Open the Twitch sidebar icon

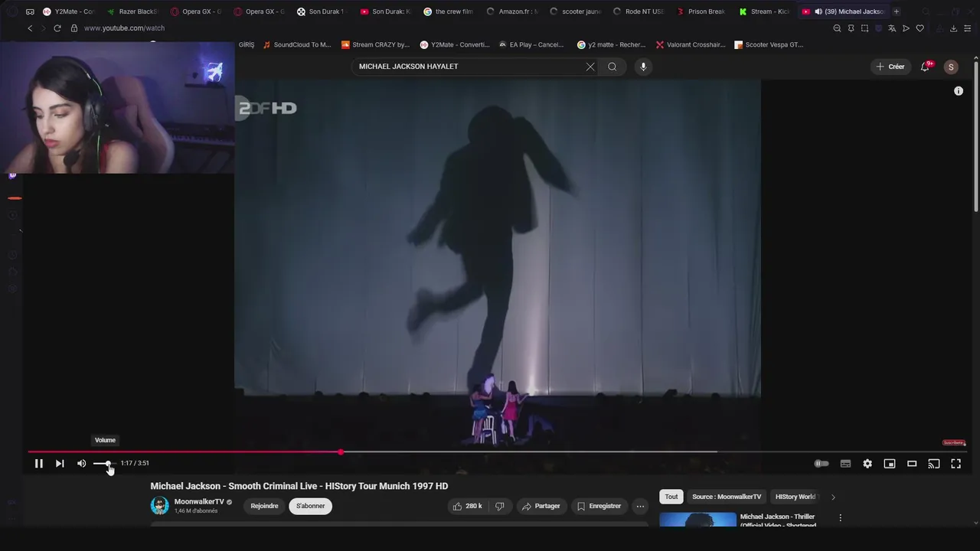12,175
